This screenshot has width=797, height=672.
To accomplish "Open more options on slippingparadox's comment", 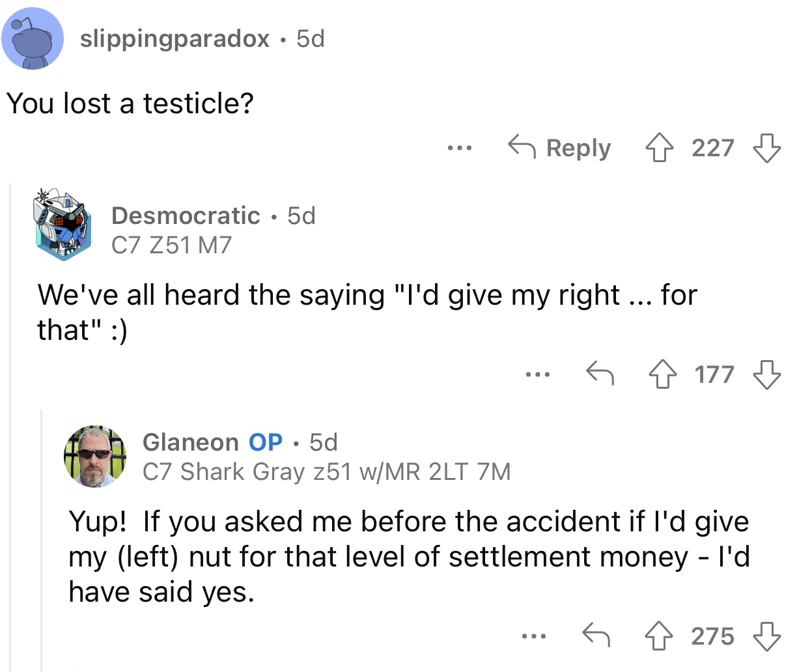I will coord(460,148).
